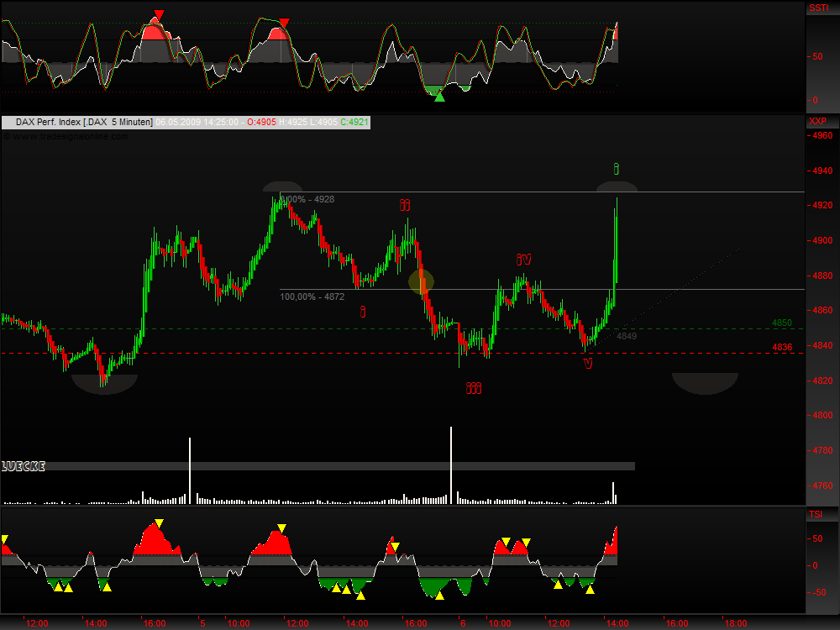Viewport: 840px width, 630px height.
Task: Click the yellow highlighted circle on the chart
Action: coord(421,281)
